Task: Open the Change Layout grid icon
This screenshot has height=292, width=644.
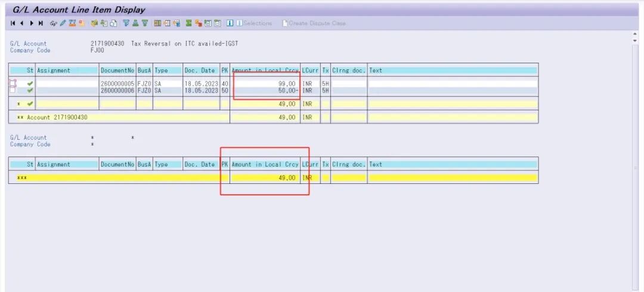Action: [156, 23]
